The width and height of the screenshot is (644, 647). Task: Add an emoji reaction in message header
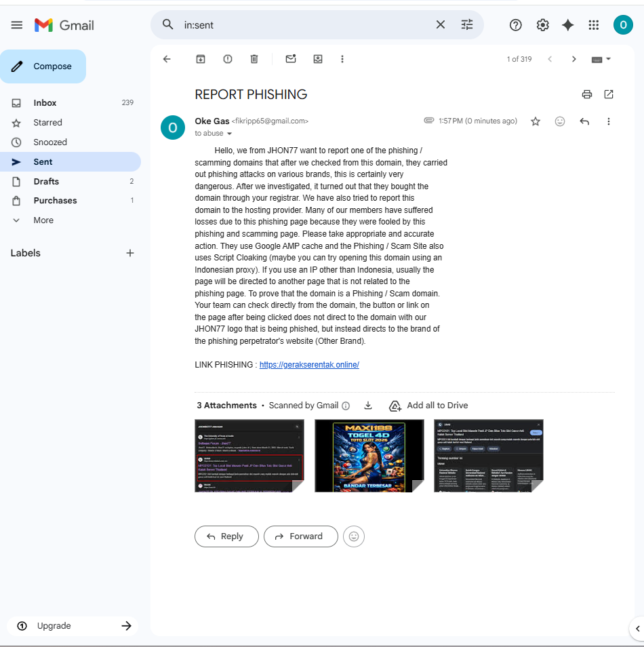559,121
